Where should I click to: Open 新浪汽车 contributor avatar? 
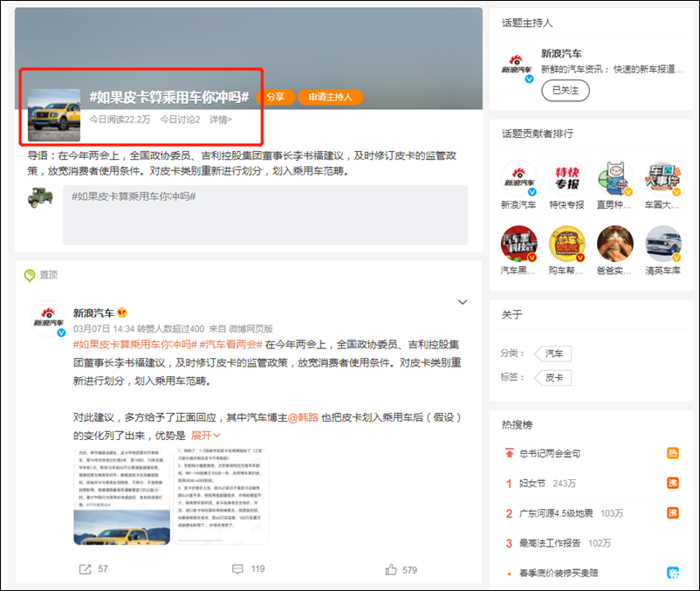(x=518, y=179)
